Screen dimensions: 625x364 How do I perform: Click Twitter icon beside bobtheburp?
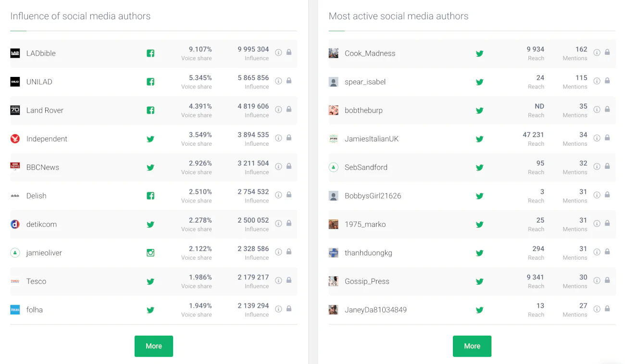(x=479, y=111)
